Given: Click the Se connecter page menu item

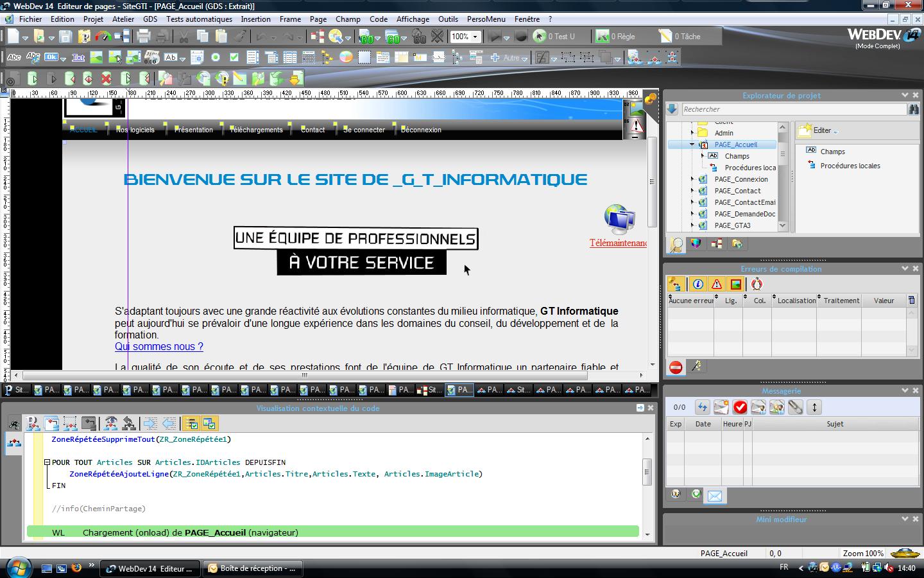Looking at the screenshot, I should [364, 130].
